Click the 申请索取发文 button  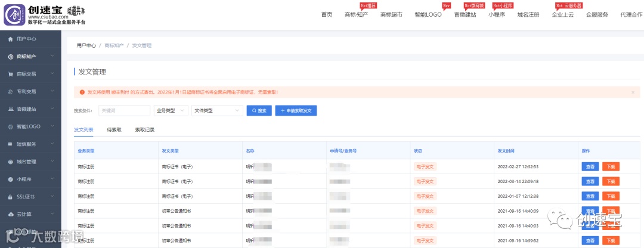(x=296, y=110)
